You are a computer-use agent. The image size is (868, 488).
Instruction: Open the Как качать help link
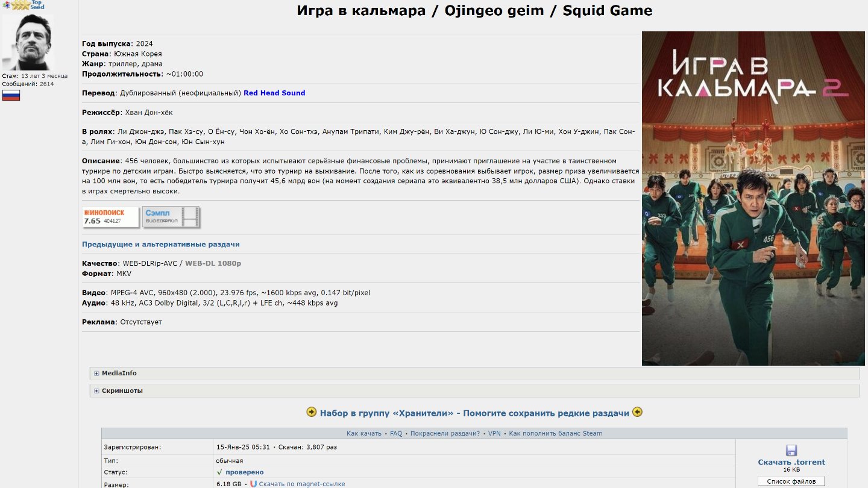pos(363,433)
